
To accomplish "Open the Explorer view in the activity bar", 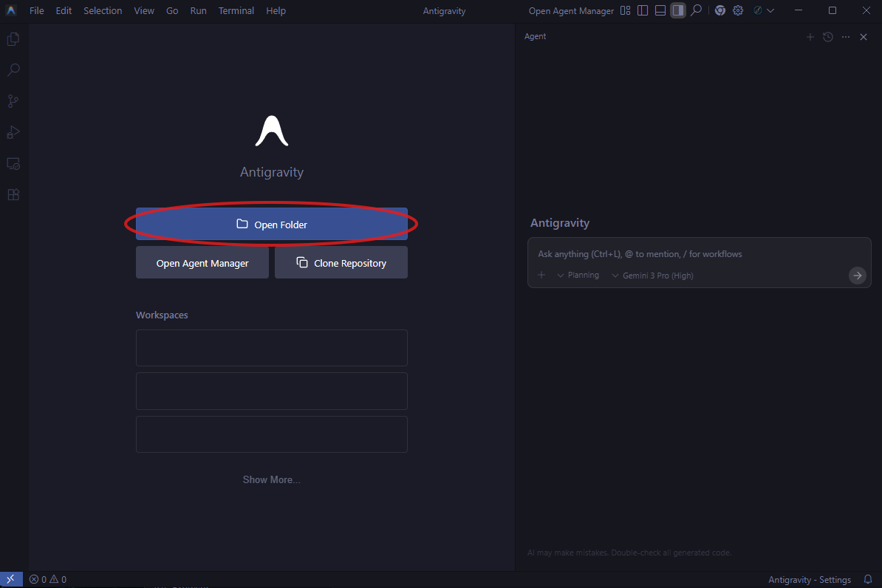I will point(13,39).
